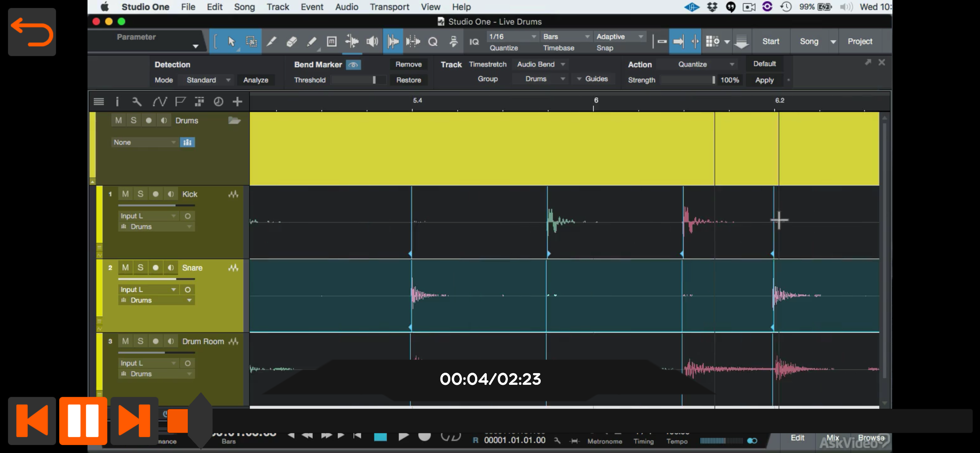Click Restore bend markers button
This screenshot has width=980, height=453.
[409, 80]
